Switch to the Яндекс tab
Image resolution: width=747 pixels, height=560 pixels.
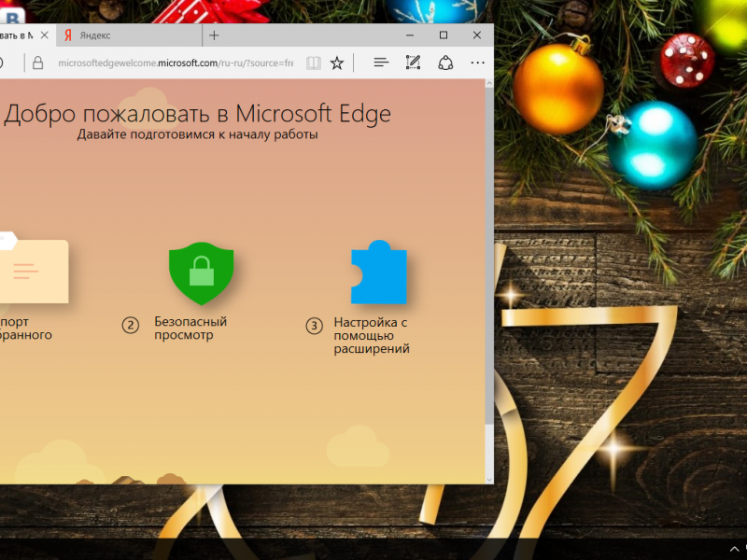(x=129, y=35)
